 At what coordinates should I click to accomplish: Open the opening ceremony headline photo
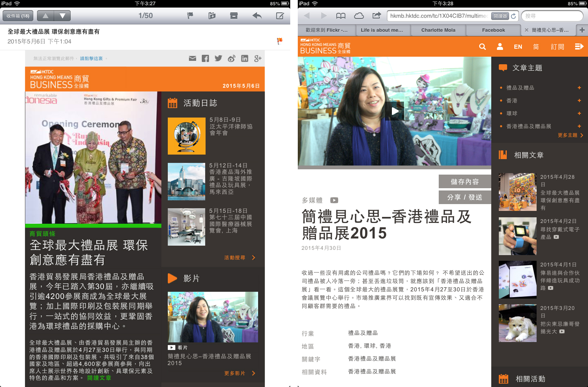(93, 157)
